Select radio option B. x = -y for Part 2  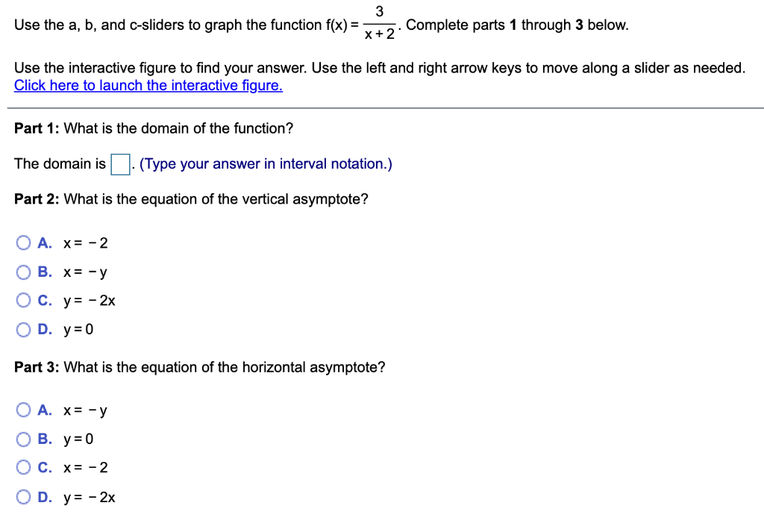coord(23,271)
